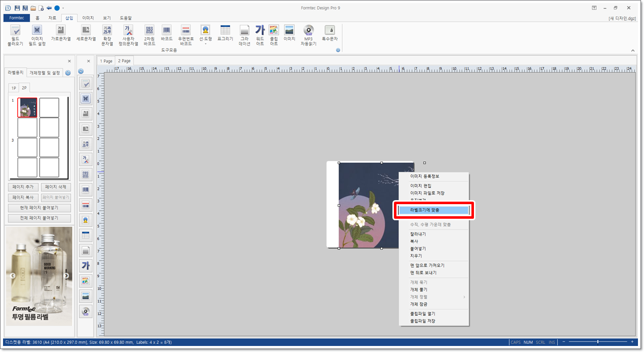Viewport: 644px width, 352px height.
Task: Switch to the 이미지 ribbon tab
Action: click(x=88, y=18)
